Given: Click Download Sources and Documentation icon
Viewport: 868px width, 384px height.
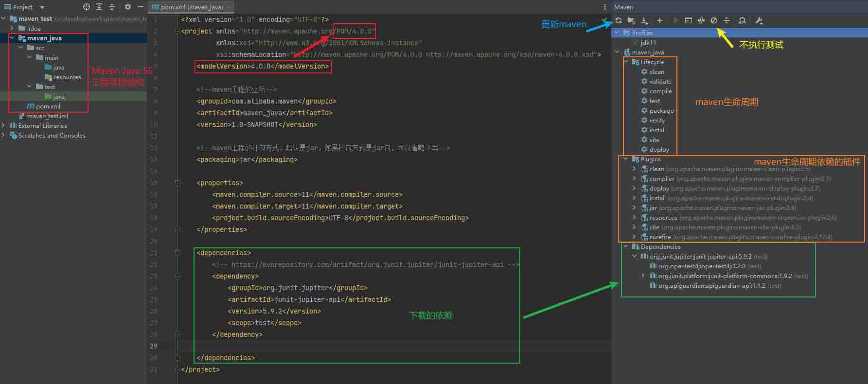Looking at the screenshot, I should point(644,20).
